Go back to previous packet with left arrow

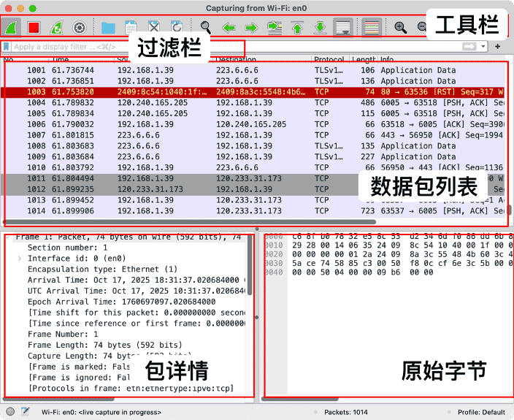(x=229, y=28)
